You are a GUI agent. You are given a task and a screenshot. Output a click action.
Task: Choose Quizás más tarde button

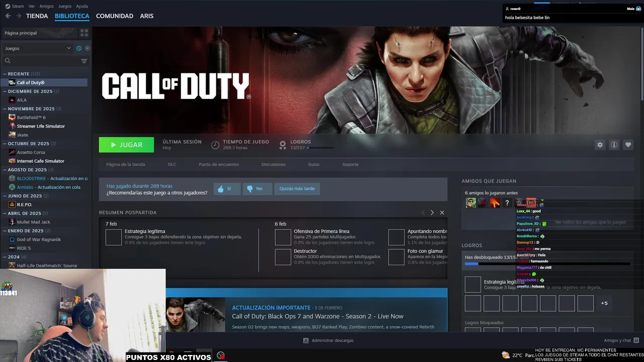click(297, 189)
